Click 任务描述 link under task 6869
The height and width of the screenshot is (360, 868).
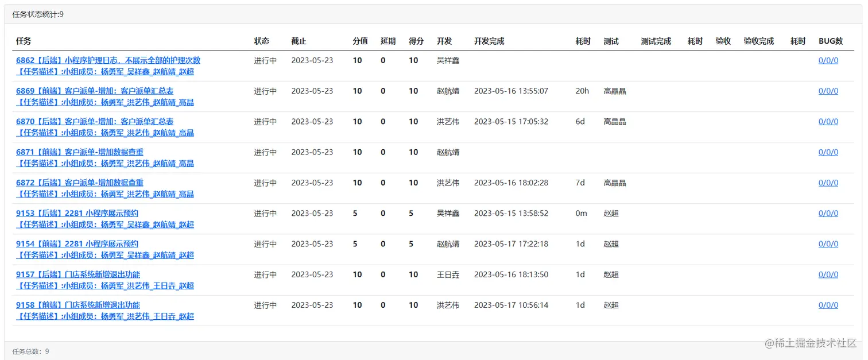(105, 102)
